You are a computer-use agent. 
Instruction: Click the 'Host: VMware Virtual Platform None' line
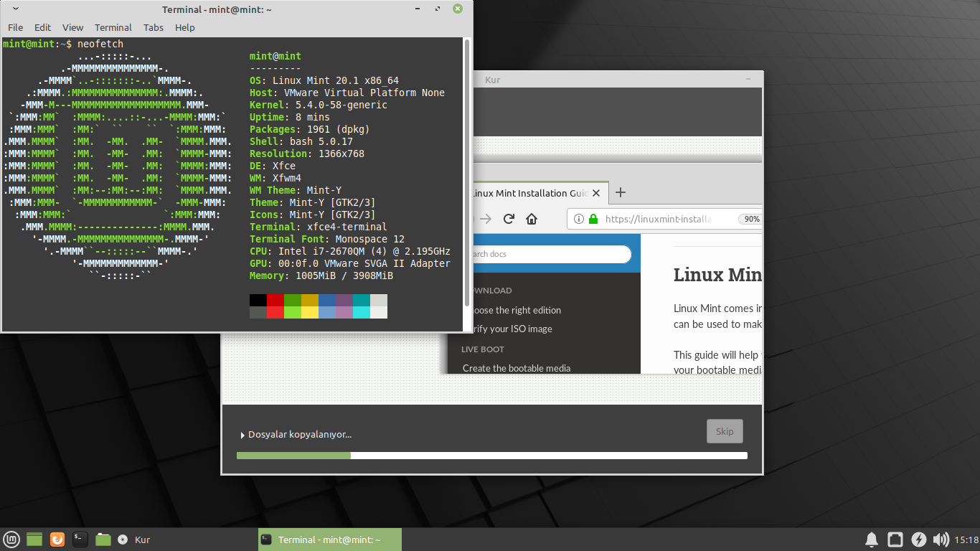pyautogui.click(x=347, y=93)
